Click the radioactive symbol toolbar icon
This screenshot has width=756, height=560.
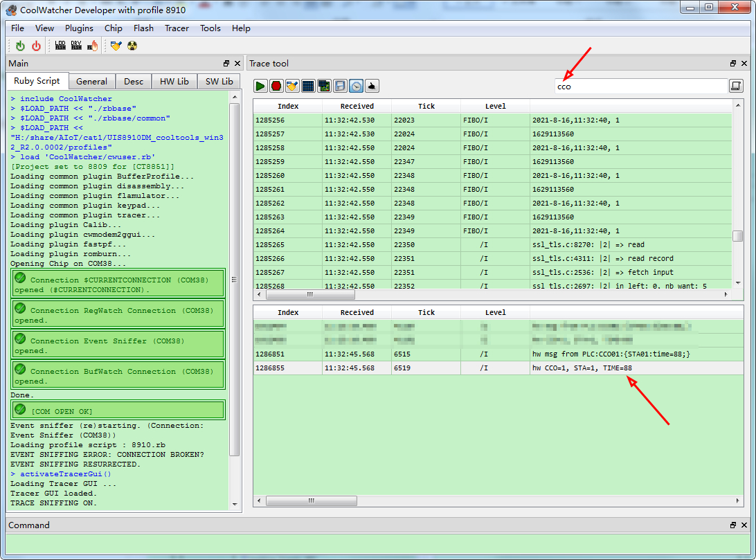(132, 46)
